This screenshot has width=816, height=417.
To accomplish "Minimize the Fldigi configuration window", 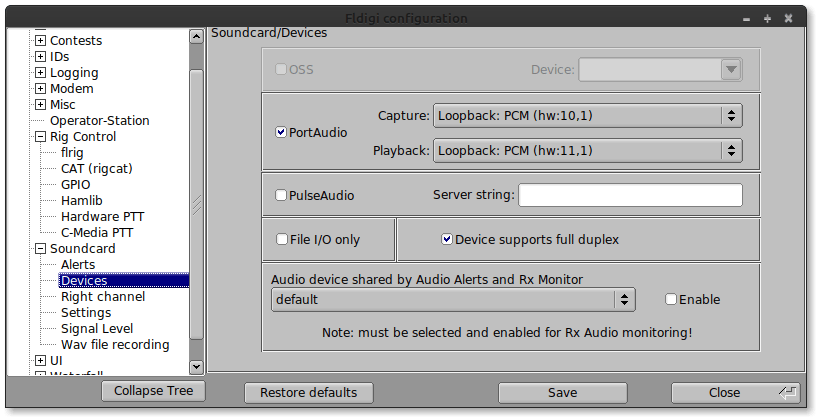I will point(747,19).
